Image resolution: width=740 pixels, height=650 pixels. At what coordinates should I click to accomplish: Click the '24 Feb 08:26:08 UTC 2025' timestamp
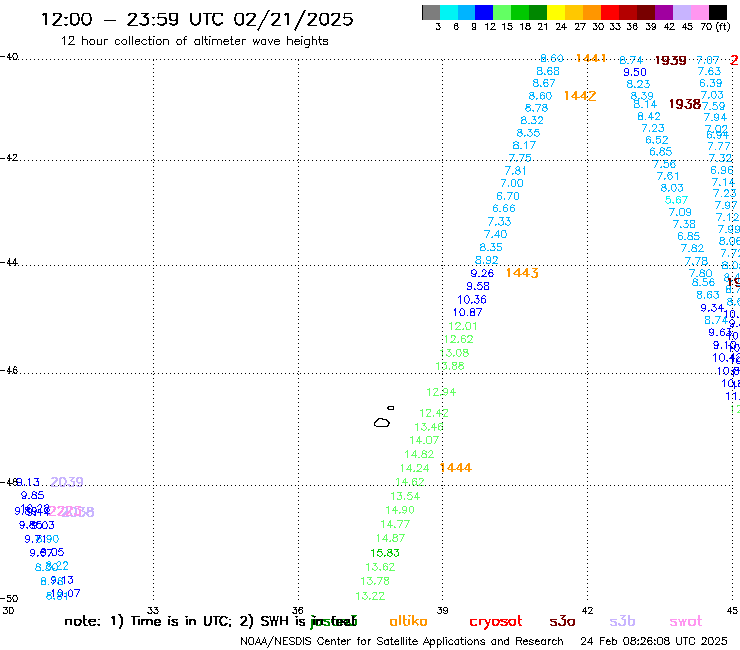tap(654, 642)
